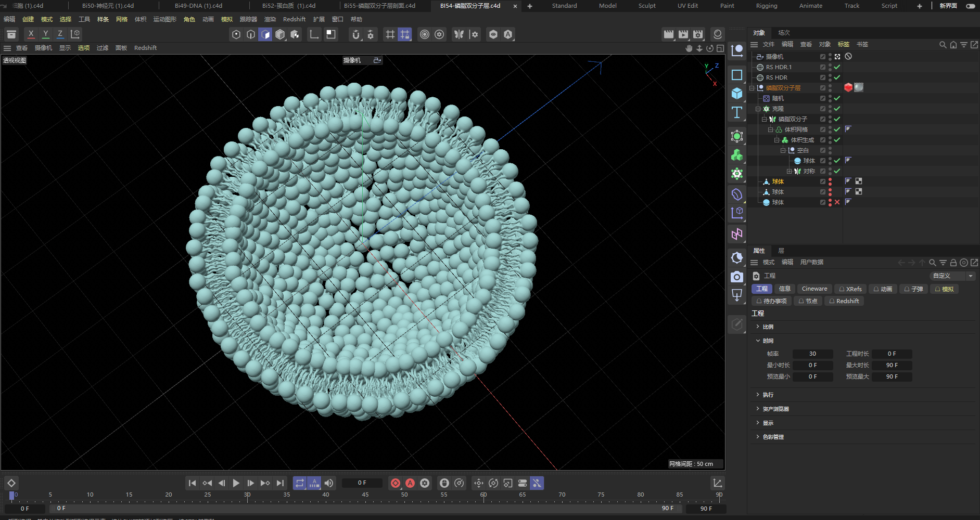Toggle loop playback button

300,483
